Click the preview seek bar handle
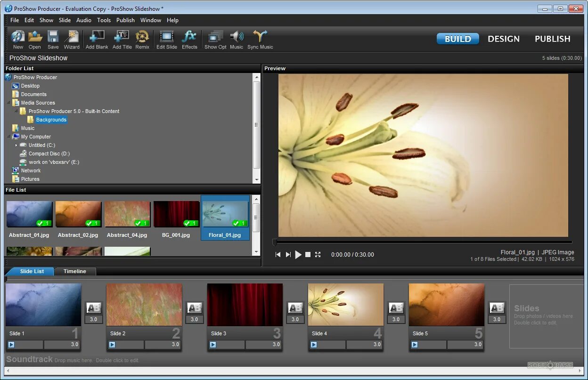This screenshot has width=588, height=380. [x=275, y=243]
